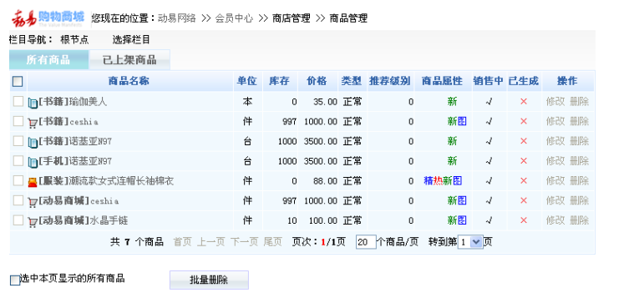Toggle the header select-all checkbox

click(18, 81)
